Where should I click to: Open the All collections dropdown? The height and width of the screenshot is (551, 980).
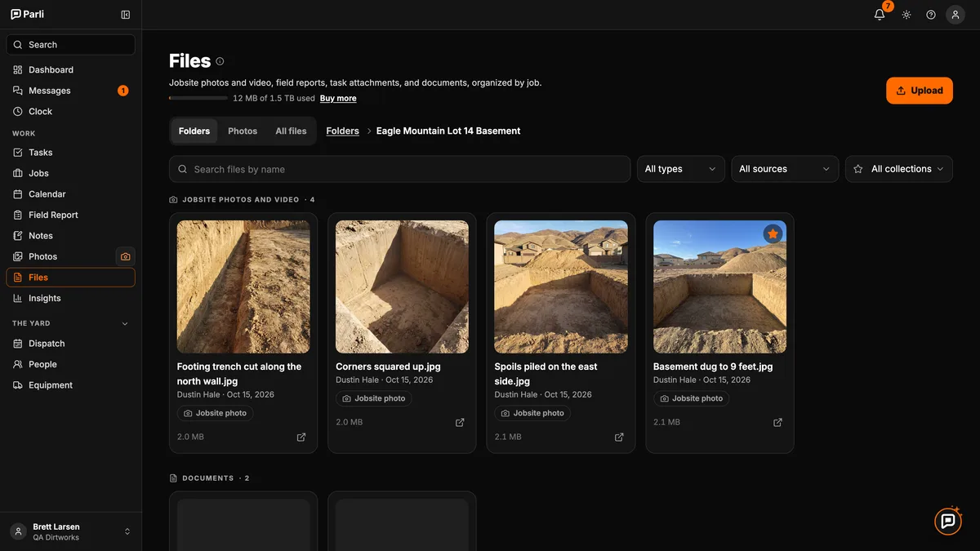(899, 169)
